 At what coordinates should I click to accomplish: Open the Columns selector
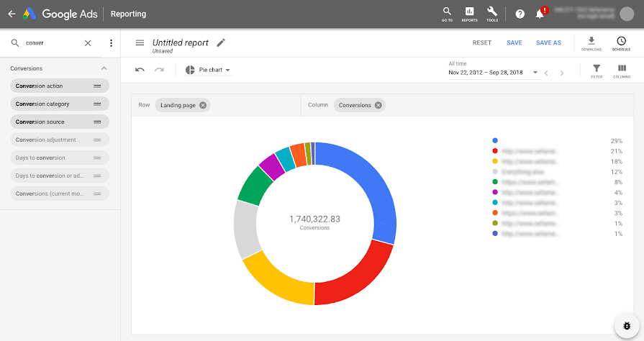pyautogui.click(x=622, y=70)
